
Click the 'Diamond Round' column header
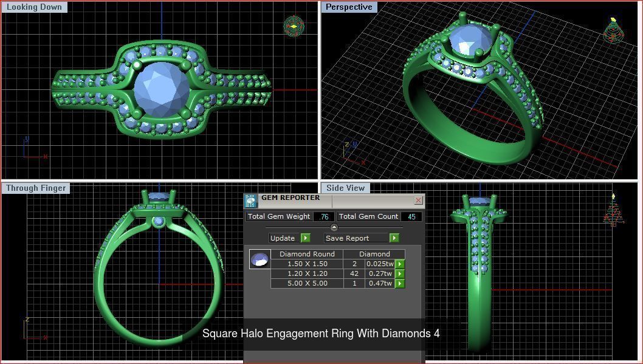(307, 254)
